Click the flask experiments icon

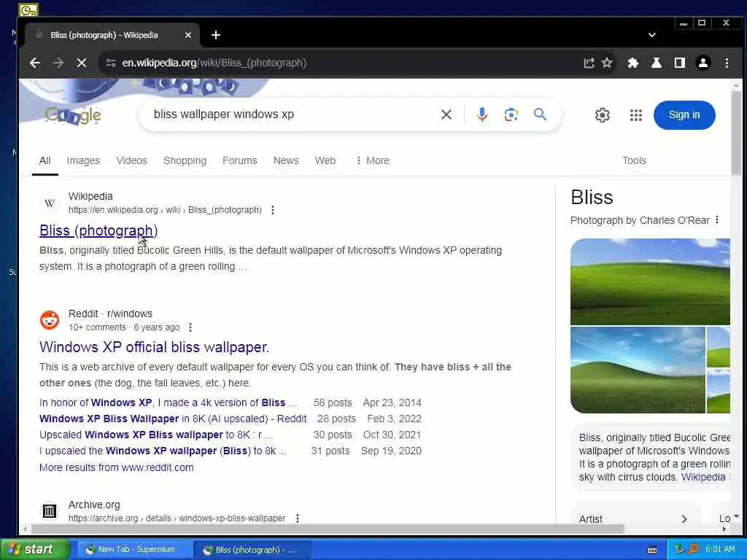(x=657, y=63)
